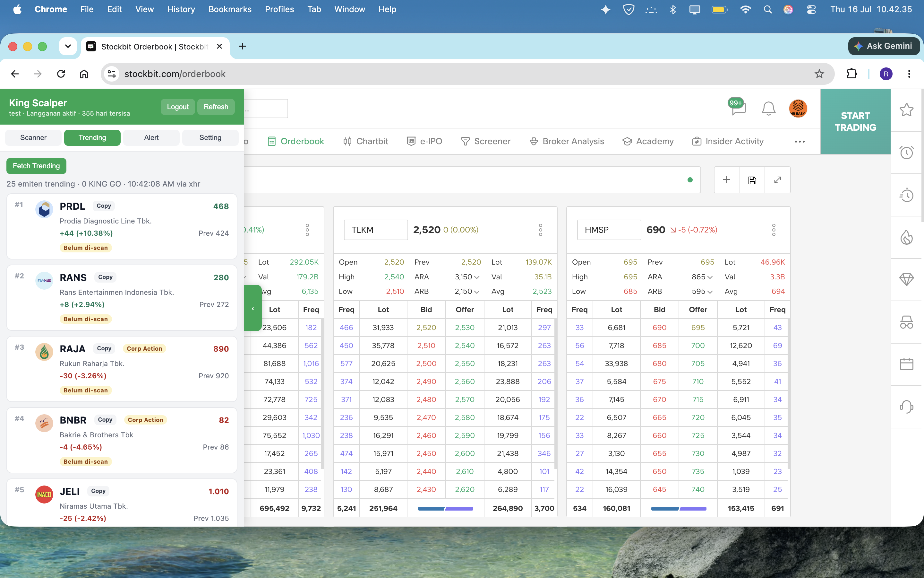Open HMSP orderbook three-dot menu

click(x=774, y=230)
